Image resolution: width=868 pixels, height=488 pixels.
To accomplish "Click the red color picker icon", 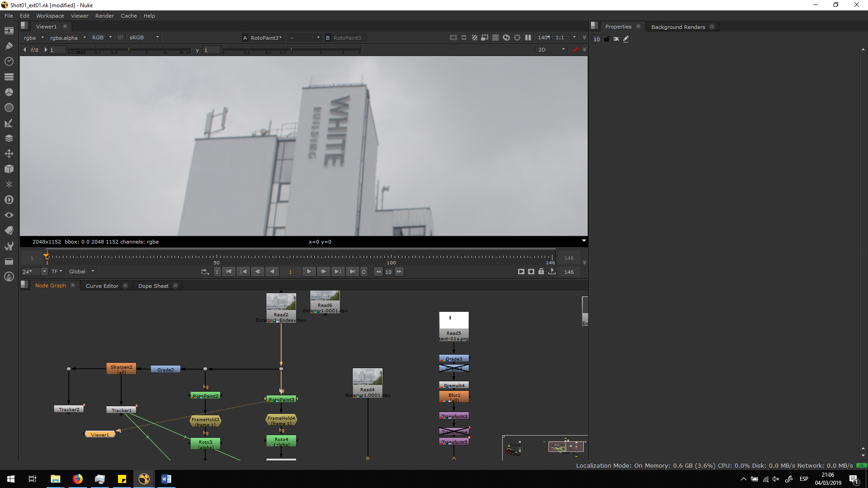I will pos(575,50).
